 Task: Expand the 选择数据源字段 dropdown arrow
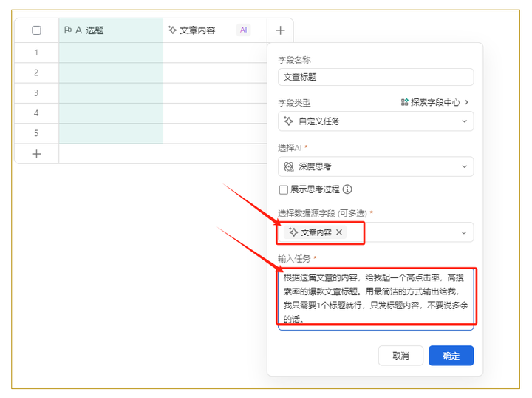[x=464, y=232]
